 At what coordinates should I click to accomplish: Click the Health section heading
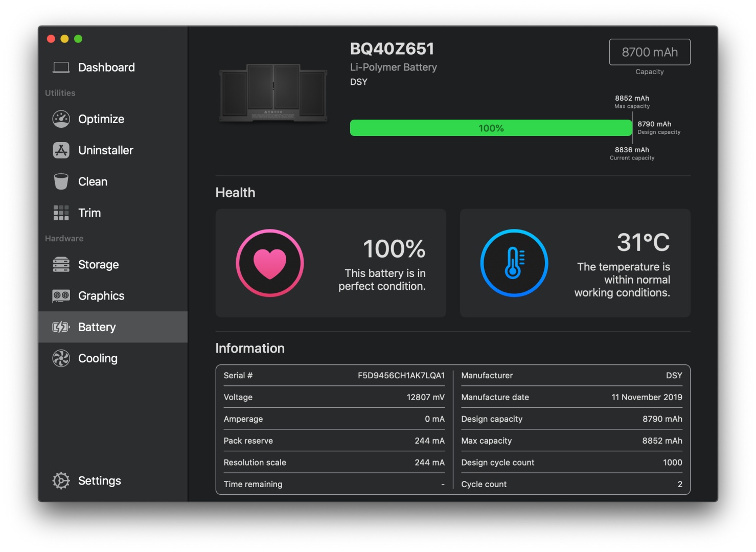tap(235, 193)
